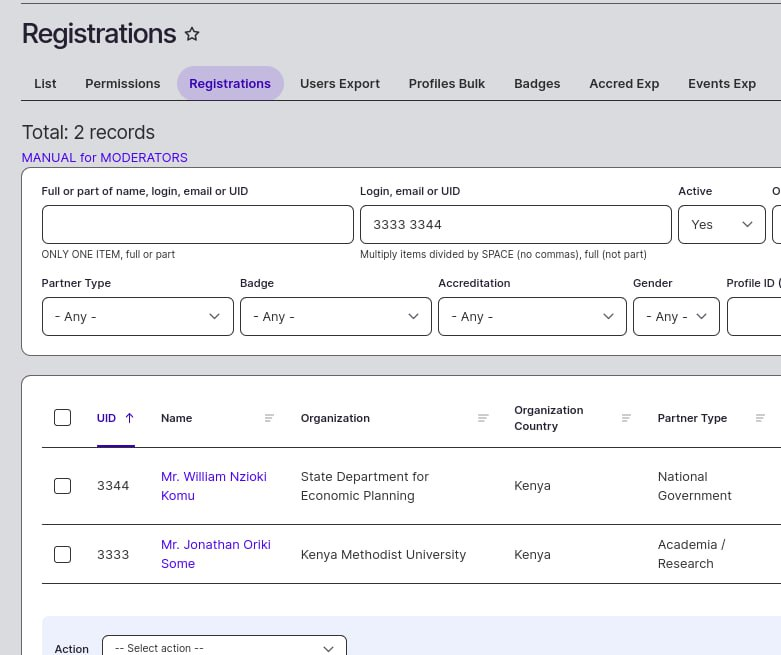Sort the table by UID

pos(106,418)
